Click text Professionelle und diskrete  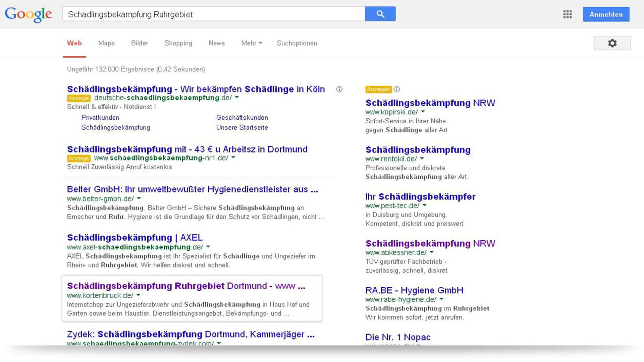(406, 168)
